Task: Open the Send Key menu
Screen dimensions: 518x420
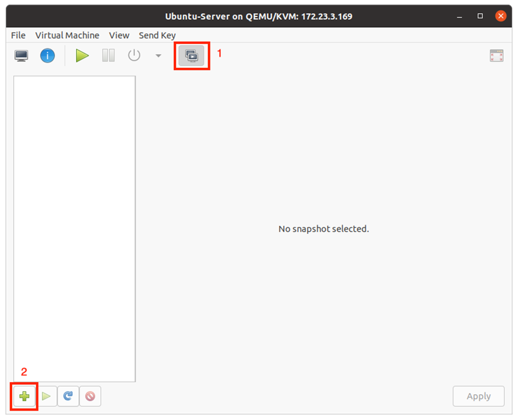Action: (157, 35)
